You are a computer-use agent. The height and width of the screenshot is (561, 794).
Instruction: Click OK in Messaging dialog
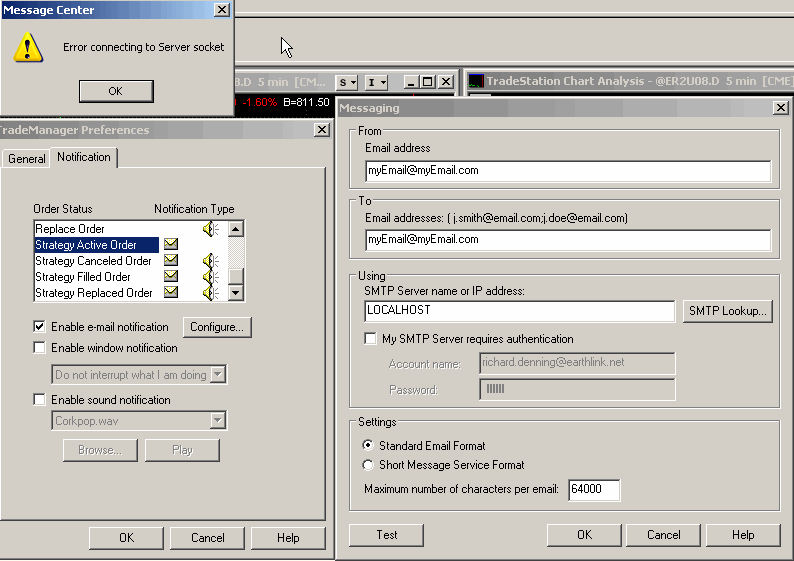(x=584, y=535)
